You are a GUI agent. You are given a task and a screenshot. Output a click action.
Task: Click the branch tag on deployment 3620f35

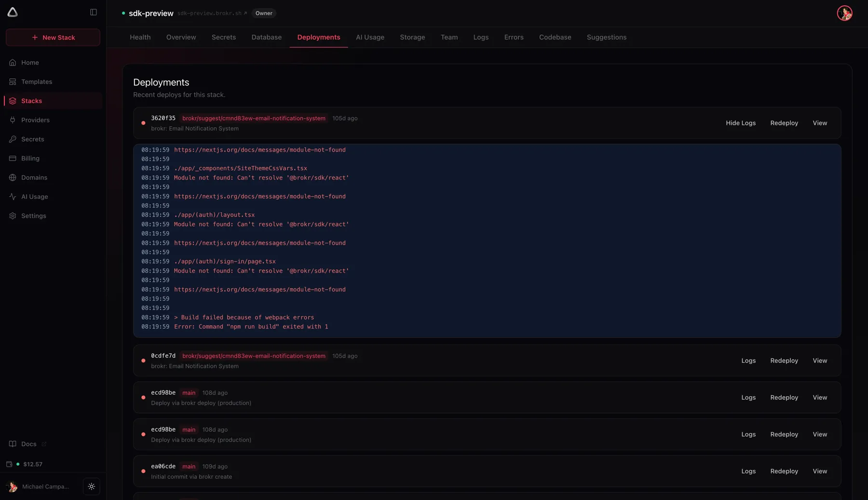[x=254, y=118]
